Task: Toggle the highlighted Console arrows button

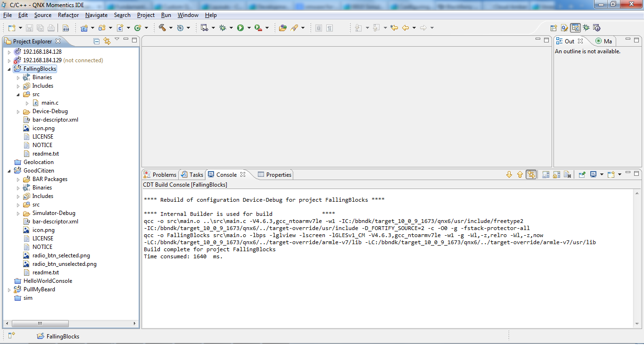Action: [531, 174]
